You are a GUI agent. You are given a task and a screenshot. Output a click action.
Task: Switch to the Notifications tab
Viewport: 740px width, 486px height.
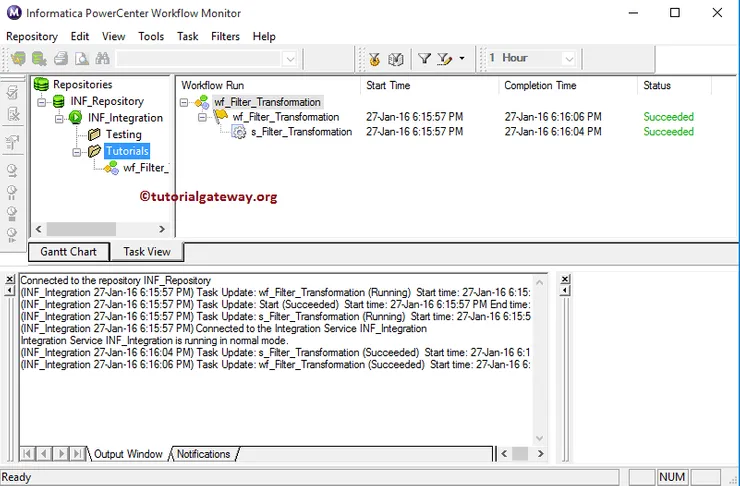pyautogui.click(x=203, y=454)
